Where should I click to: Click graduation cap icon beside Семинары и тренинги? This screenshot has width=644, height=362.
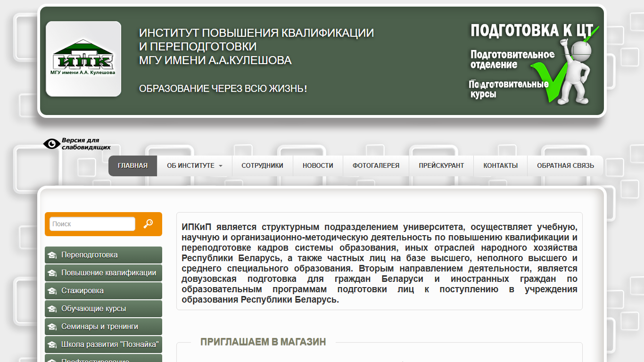point(52,327)
